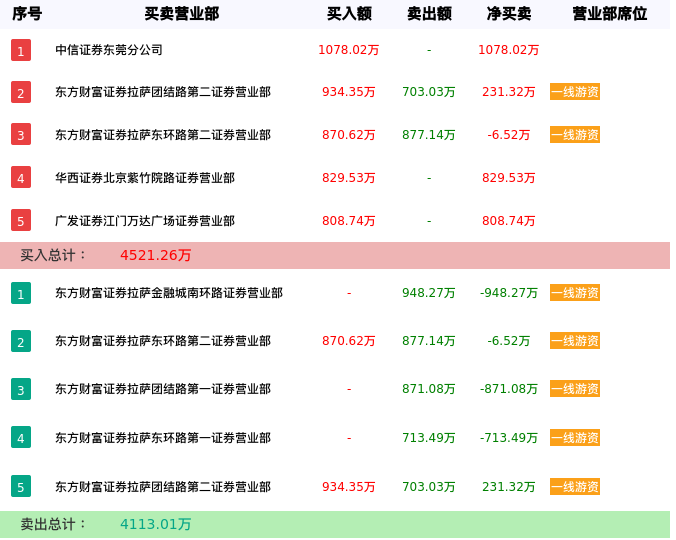Click 一线游资 tag in green rank 1 row
This screenshot has height=540, width=676.
(575, 293)
